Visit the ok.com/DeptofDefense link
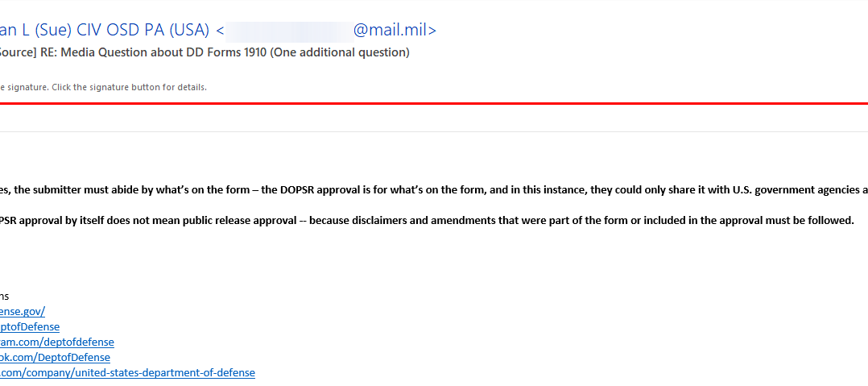 click(55, 357)
